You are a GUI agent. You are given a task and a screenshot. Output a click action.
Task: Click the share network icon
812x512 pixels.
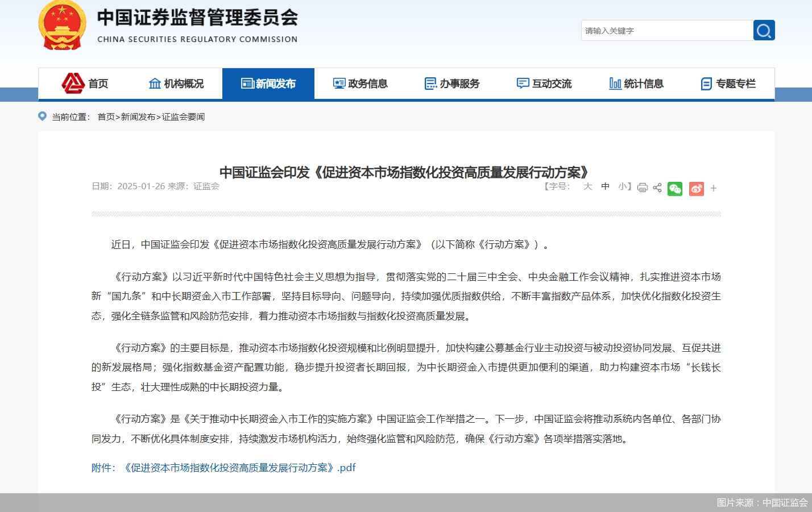(x=657, y=188)
